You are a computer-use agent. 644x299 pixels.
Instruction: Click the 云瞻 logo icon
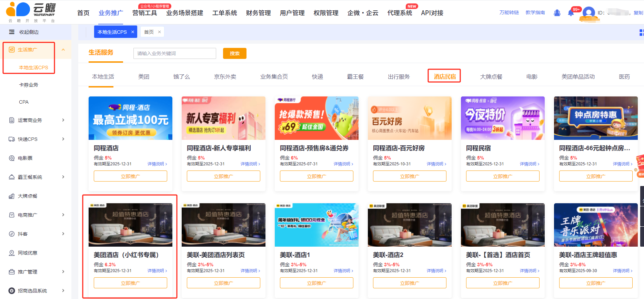18,9
